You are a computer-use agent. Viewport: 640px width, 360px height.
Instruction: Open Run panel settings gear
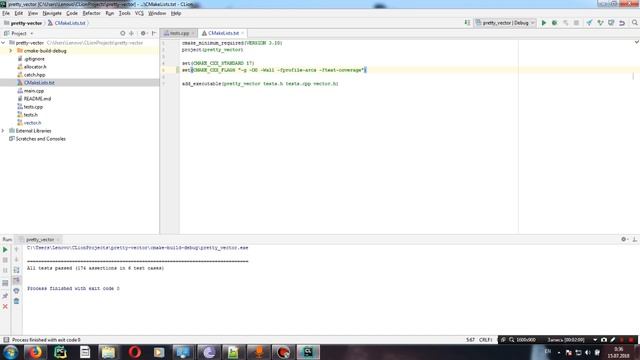624,239
